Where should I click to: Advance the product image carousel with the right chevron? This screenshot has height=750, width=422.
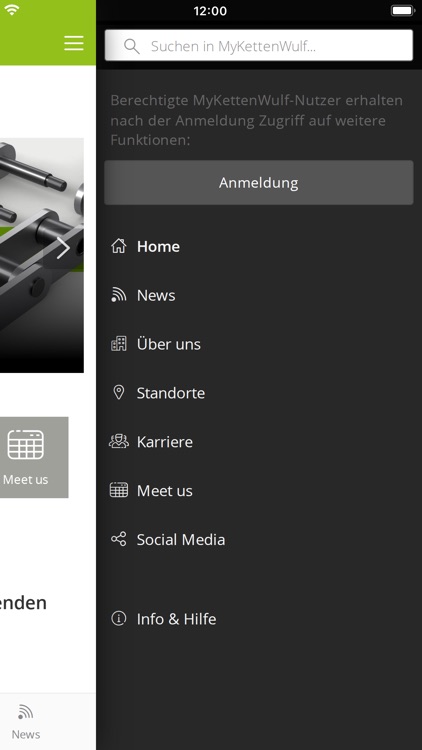click(x=63, y=248)
